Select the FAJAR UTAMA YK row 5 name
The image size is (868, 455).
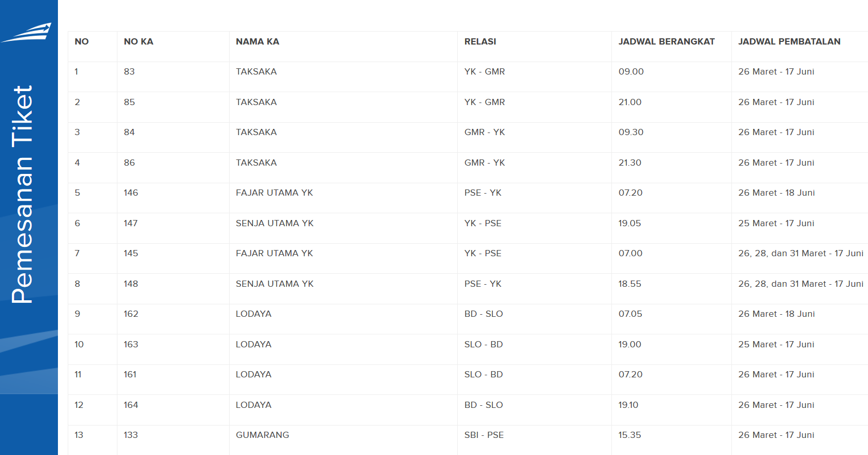[275, 193]
